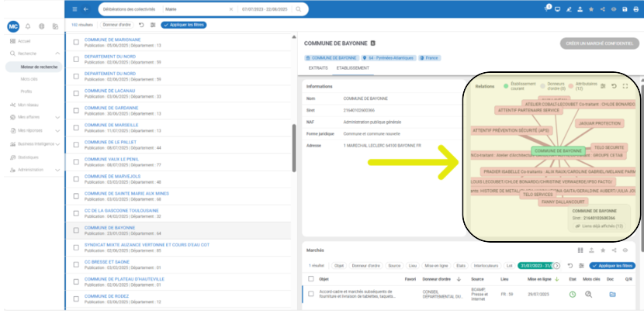Tick the COMMUNE DE BAYONNE checkbox in the list
Viewport: 644px width, 314px height.
pos(76,230)
